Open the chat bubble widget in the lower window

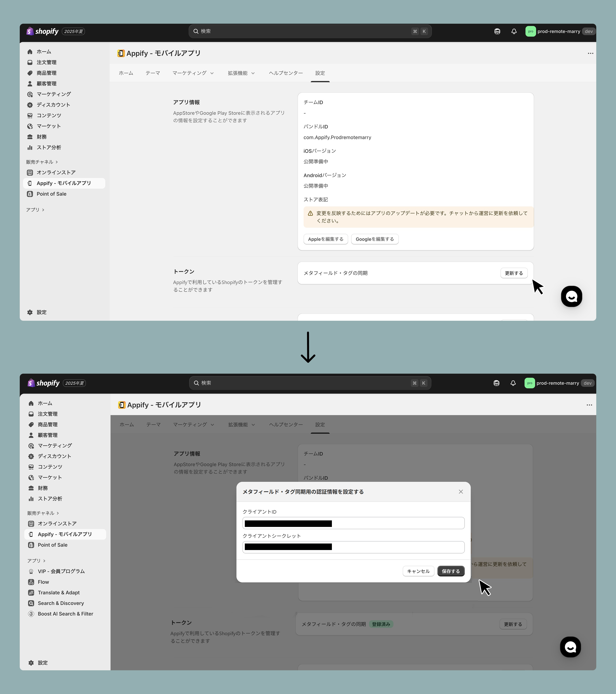[570, 647]
